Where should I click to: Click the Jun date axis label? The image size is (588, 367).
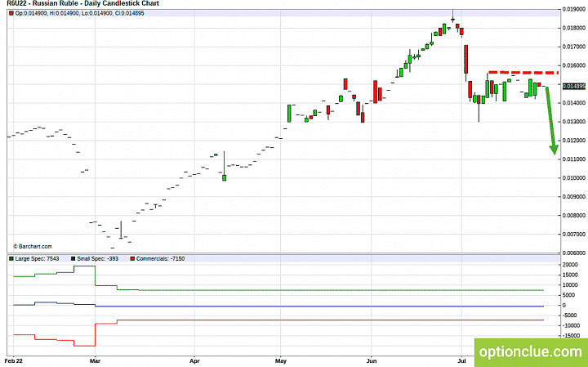(372, 361)
